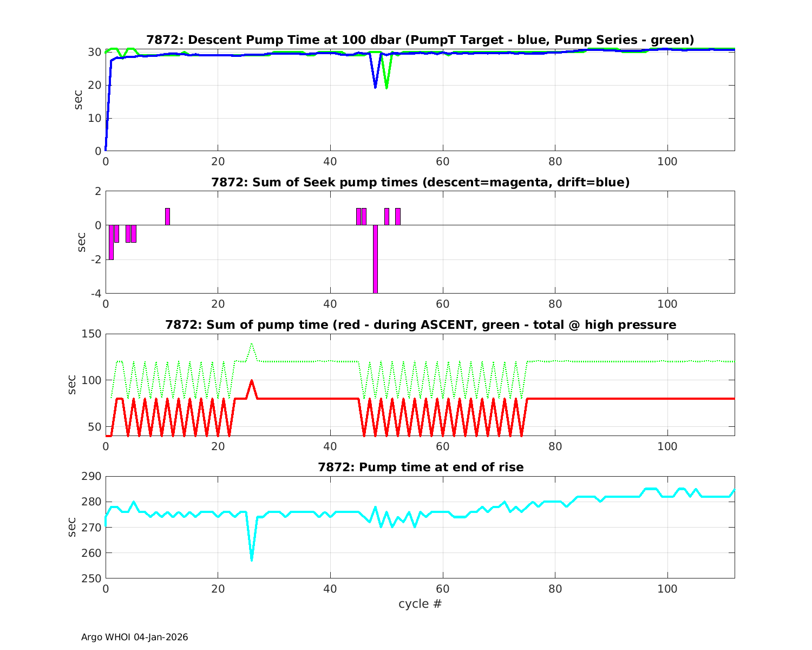Viewport: 812px width, 650px height.
Task: Click the longest magenta bar reaching -4
Action: point(375,259)
